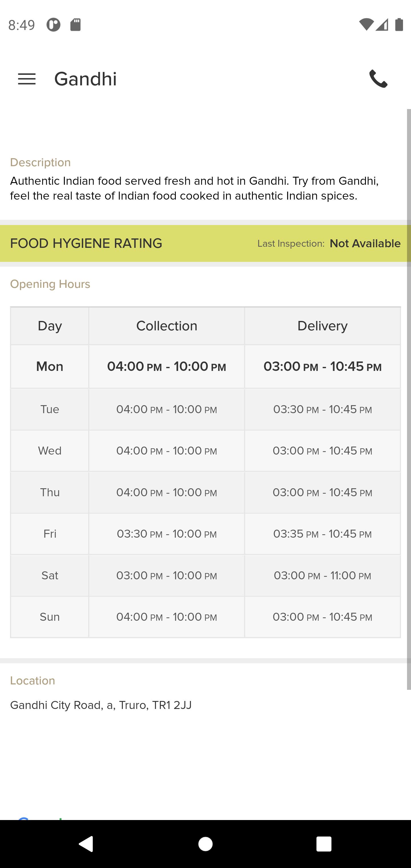Tap Monday's collection time 04:00 PM - 10:00 PM
The height and width of the screenshot is (868, 411).
pos(167,367)
